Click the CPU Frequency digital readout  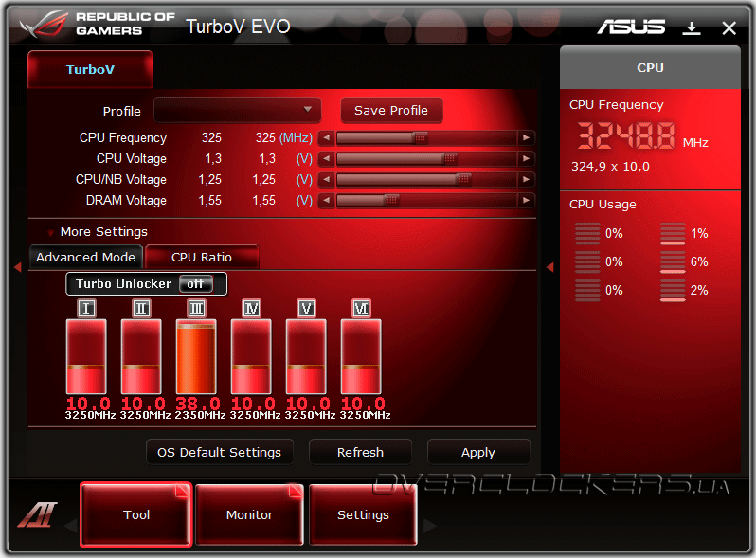[x=626, y=135]
